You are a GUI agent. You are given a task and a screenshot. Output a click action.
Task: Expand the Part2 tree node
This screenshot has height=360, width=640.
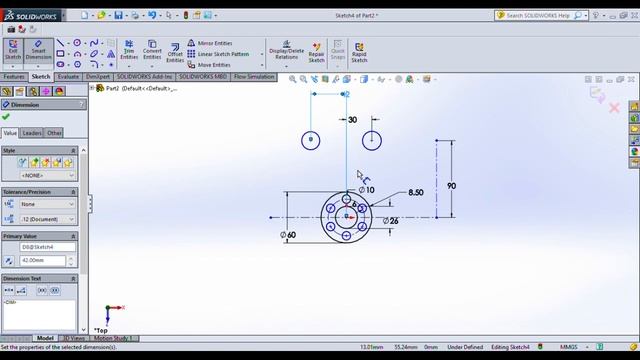[92, 88]
